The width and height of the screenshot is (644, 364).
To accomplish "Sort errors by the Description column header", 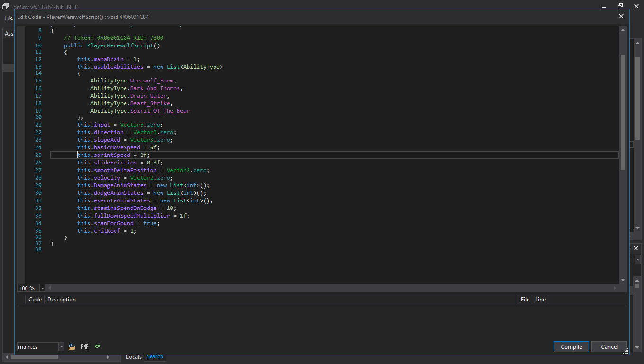I will 62,300.
